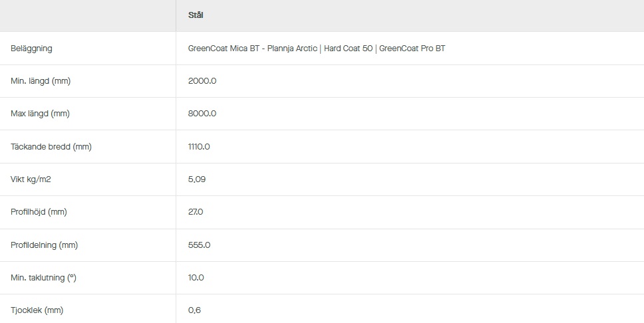Click the Beläggning row label
This screenshot has width=644, height=323.
click(x=31, y=49)
